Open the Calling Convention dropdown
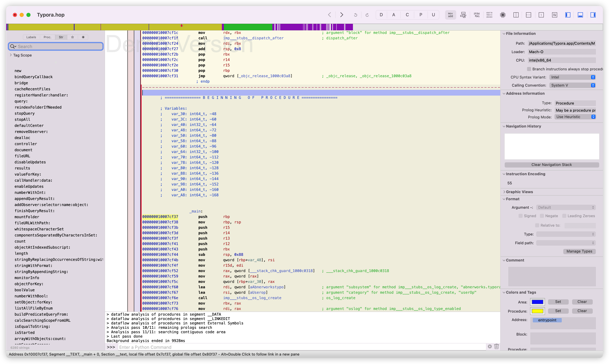This screenshot has height=364, width=609. (x=572, y=85)
